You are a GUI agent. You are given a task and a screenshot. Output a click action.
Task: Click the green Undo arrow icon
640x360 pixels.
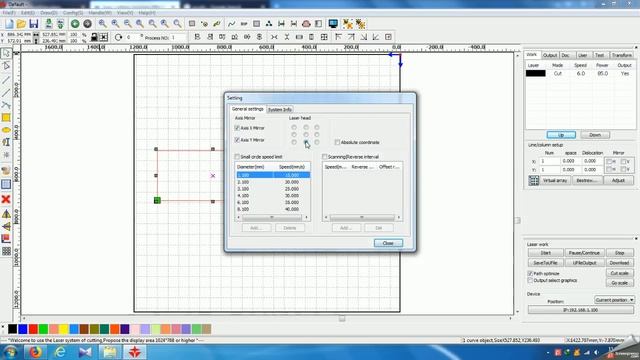coord(75,24)
